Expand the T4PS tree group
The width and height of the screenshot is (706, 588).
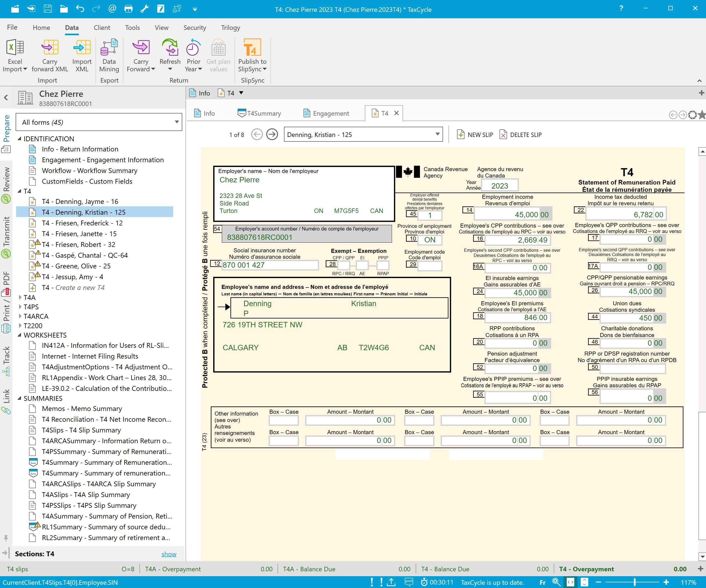pyautogui.click(x=20, y=307)
